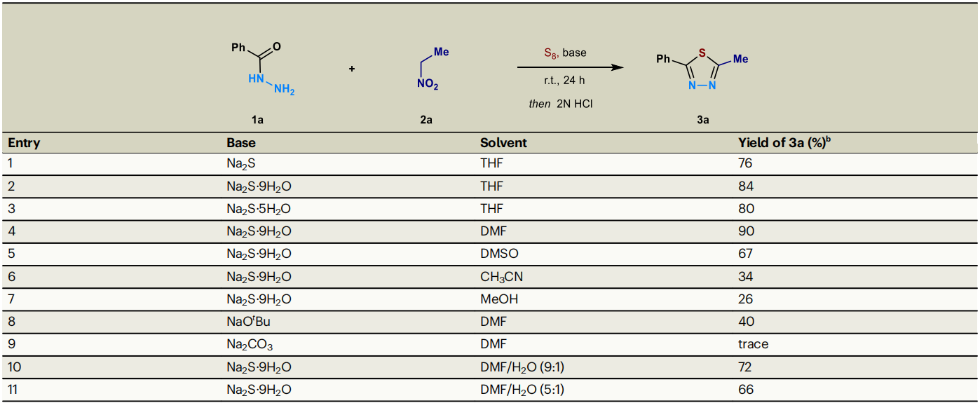Click the plus sign between reactants
The width and height of the screenshot is (980, 403).
point(352,69)
